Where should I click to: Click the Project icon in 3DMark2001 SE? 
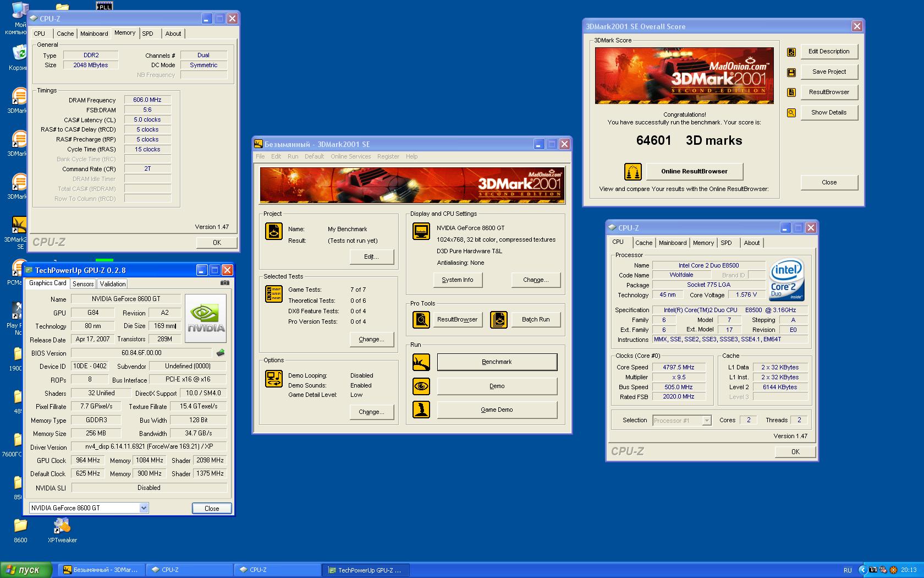[x=274, y=231]
